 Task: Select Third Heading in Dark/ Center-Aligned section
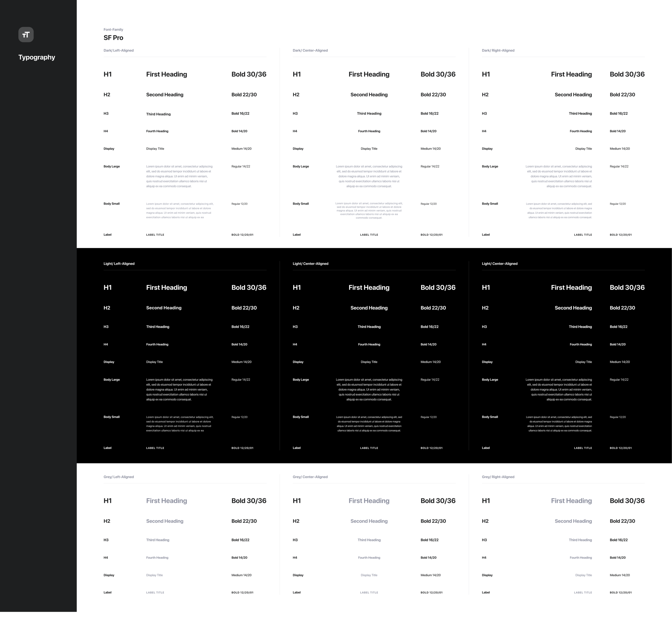[x=369, y=113]
